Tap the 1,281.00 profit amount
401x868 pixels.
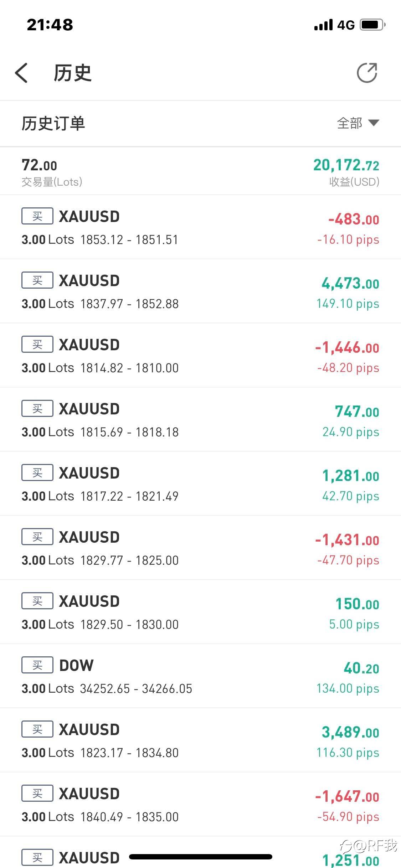click(351, 476)
